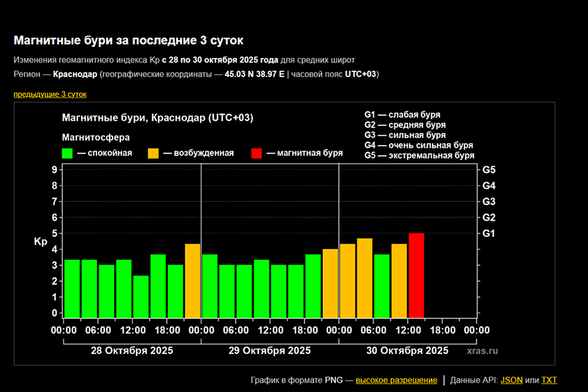
Task: Open the JSON API data link
Action: coord(512,380)
